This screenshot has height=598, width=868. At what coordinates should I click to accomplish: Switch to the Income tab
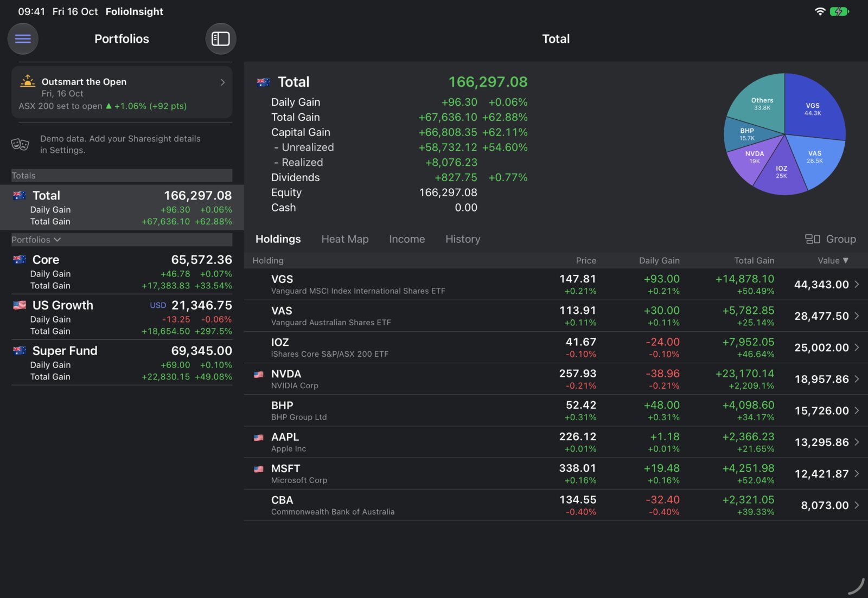pos(407,239)
